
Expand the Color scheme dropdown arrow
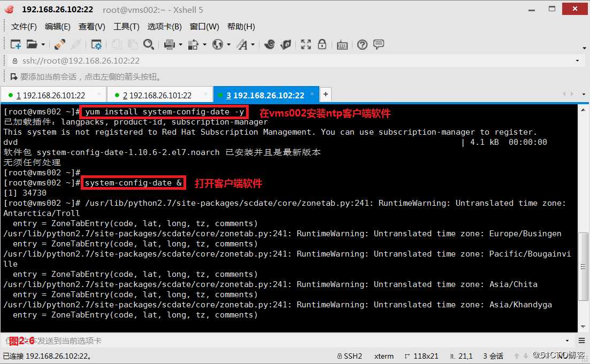[205, 45]
